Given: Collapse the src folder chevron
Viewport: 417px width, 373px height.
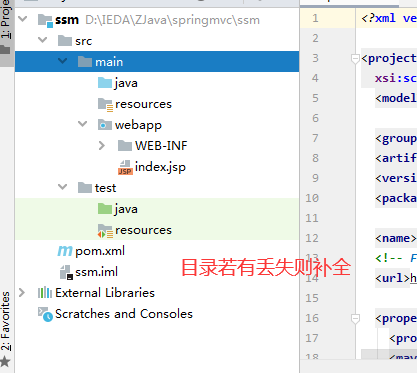Looking at the screenshot, I should (43, 40).
